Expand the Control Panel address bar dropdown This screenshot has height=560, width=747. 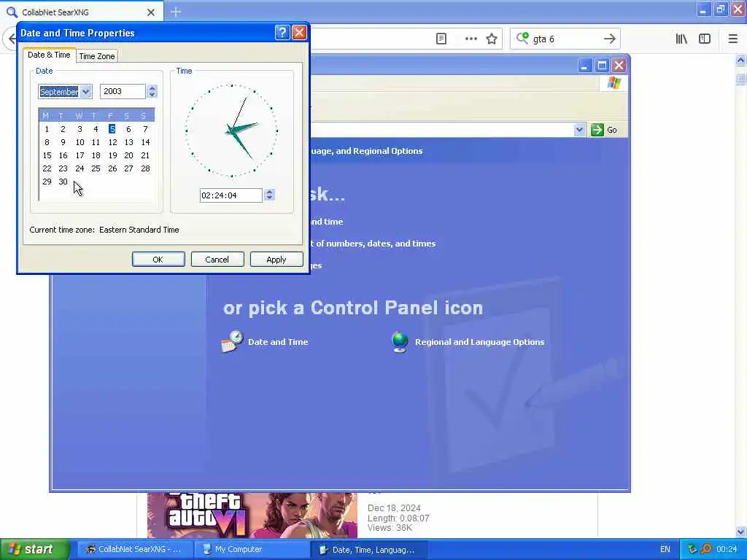click(x=579, y=130)
